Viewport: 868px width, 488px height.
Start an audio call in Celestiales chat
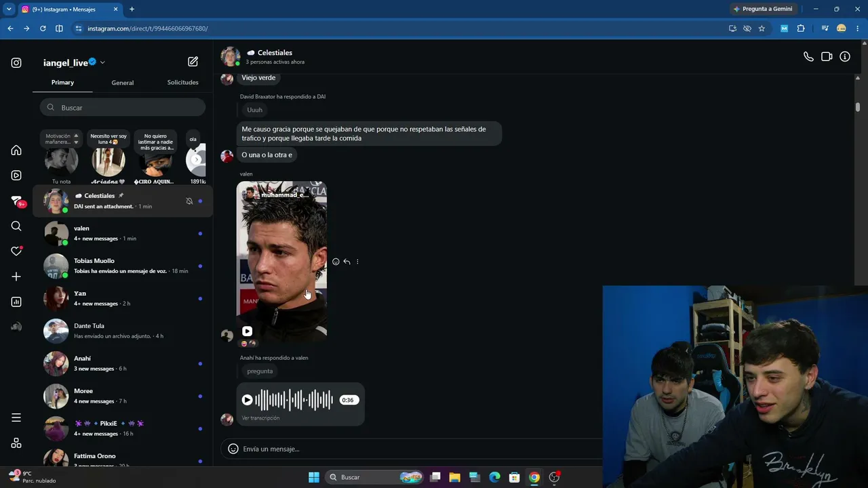point(808,57)
